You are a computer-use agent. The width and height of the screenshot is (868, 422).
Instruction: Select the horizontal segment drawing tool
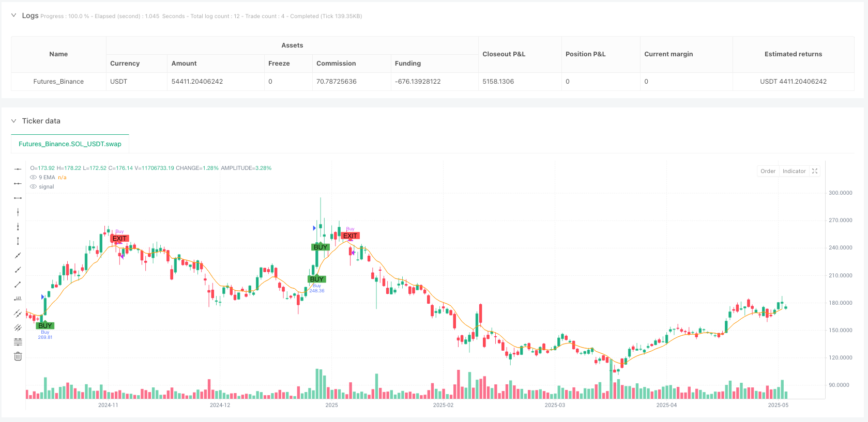coord(18,198)
